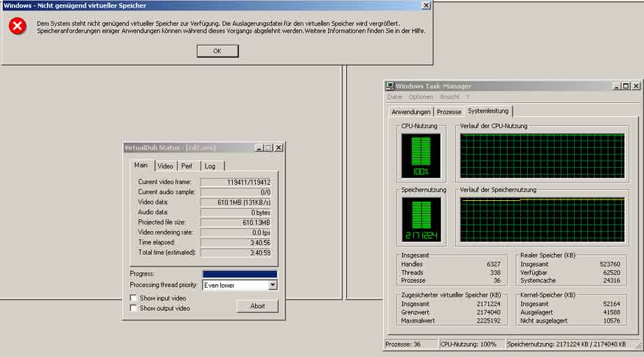Click the Speichernutzung 2171224 gauge
Screen dimensions: 644x357
coord(421,220)
